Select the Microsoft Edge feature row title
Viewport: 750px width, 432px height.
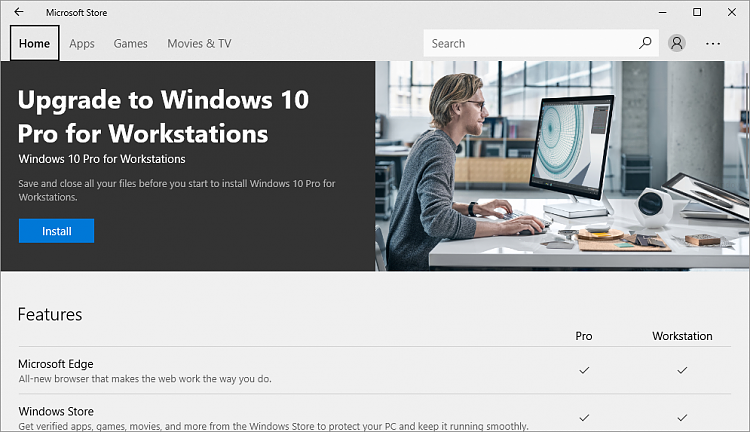tap(55, 364)
